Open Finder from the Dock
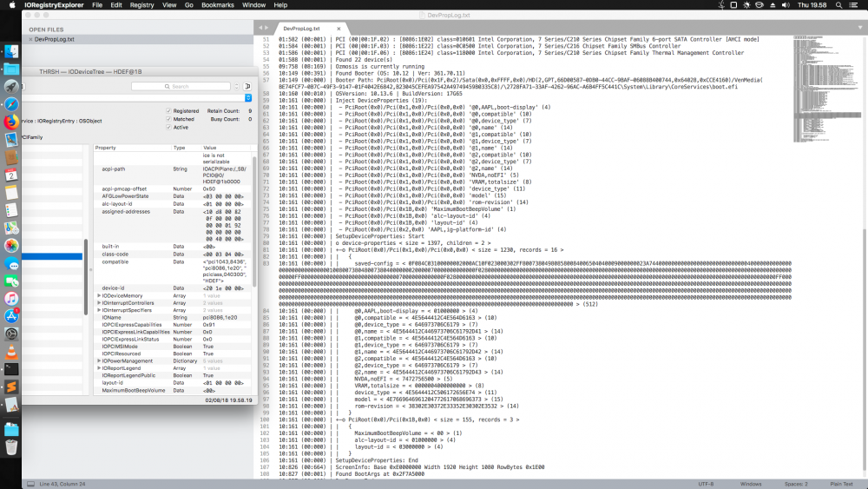868x489 pixels. tap(11, 51)
